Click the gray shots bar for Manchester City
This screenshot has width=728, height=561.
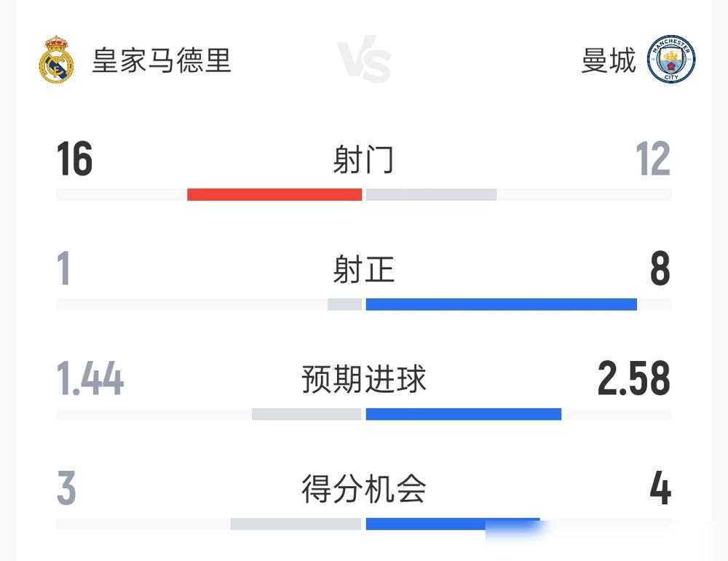[x=431, y=194]
